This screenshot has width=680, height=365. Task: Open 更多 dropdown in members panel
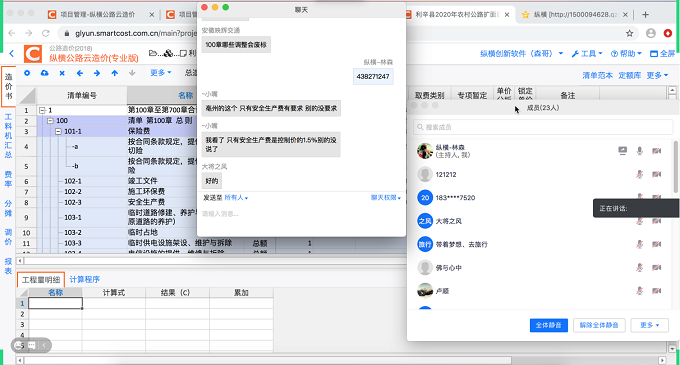pyautogui.click(x=649, y=325)
